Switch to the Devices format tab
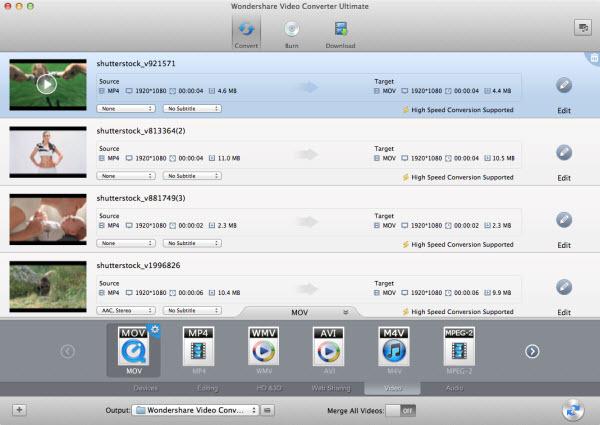 [x=145, y=388]
